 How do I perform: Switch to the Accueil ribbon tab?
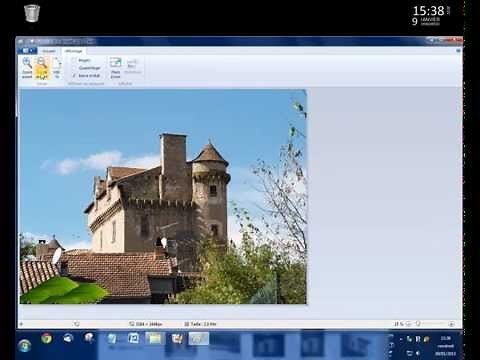49,51
